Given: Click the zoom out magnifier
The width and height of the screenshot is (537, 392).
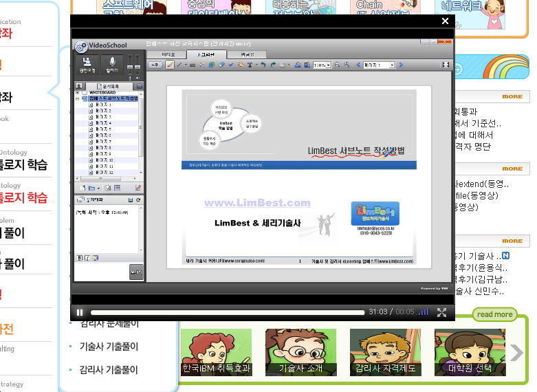Looking at the screenshot, I should (338, 65).
